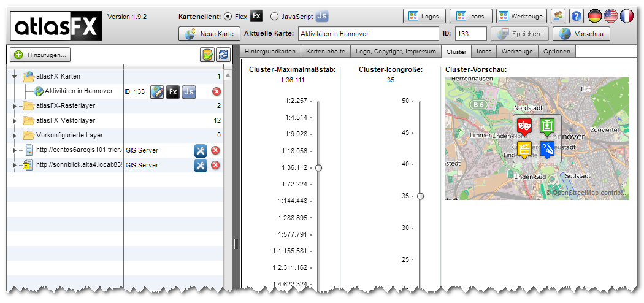
Task: Open map preview with Vorschau button
Action: pos(581,34)
